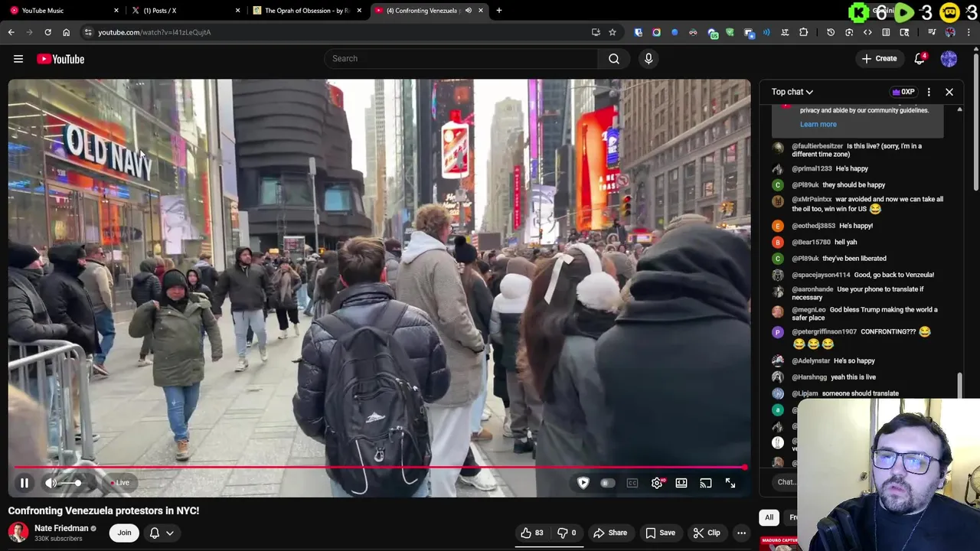
Task: Click the address bar URL
Action: pos(155,32)
